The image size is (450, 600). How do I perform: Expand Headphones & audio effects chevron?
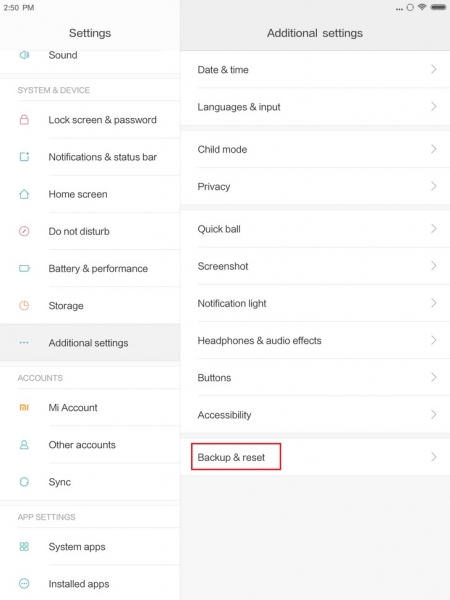tap(434, 340)
